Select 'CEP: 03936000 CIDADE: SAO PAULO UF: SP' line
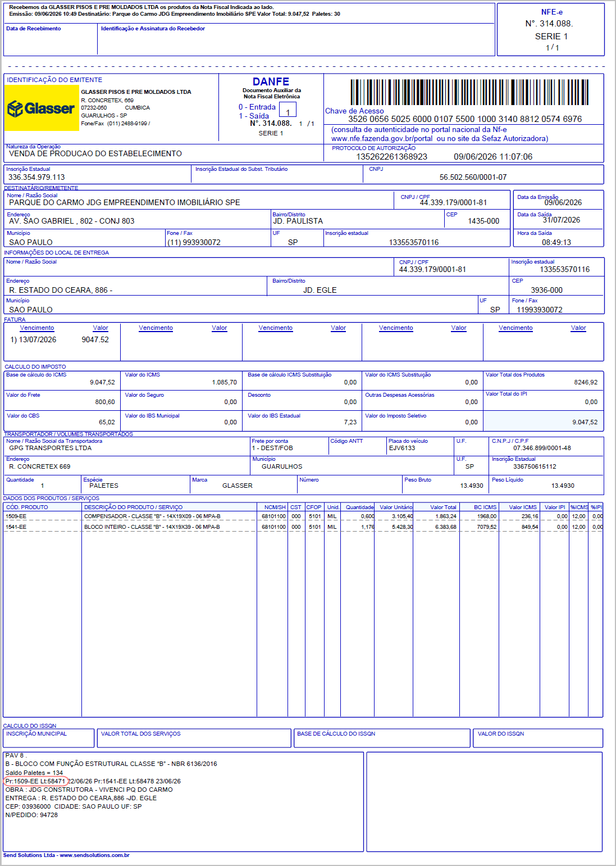616x866 pixels. click(74, 806)
